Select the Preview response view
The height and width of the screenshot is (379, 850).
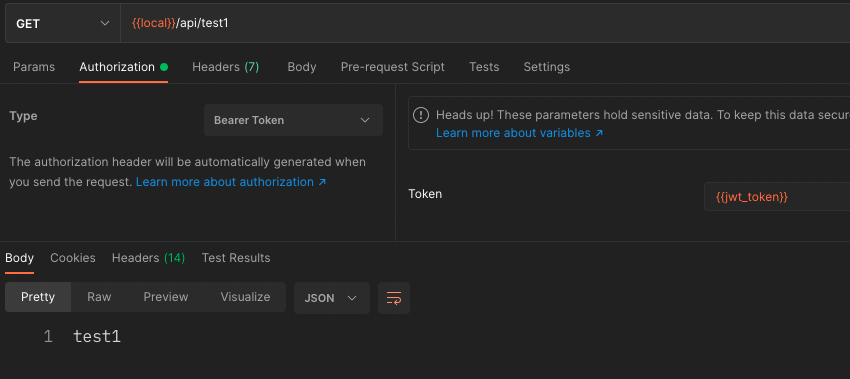[166, 297]
